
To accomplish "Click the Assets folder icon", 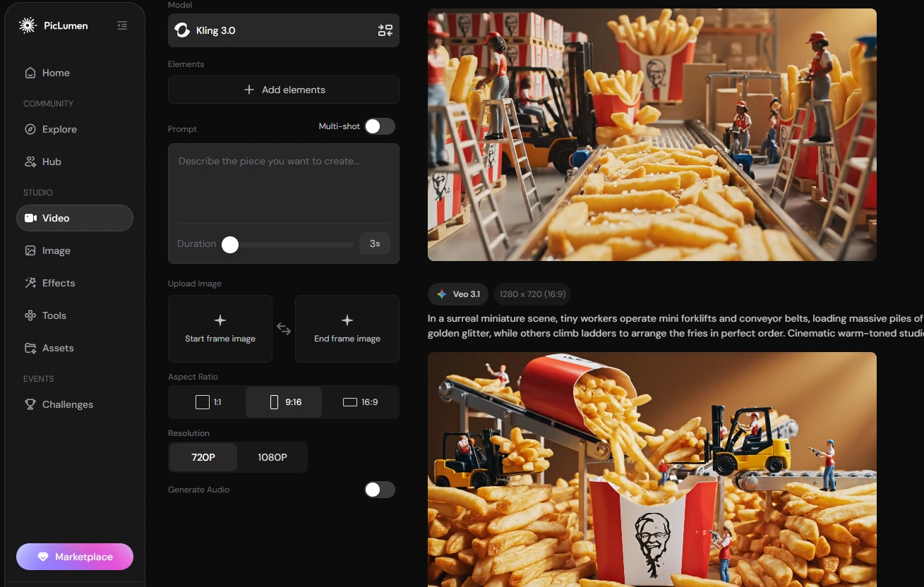I will tap(30, 348).
